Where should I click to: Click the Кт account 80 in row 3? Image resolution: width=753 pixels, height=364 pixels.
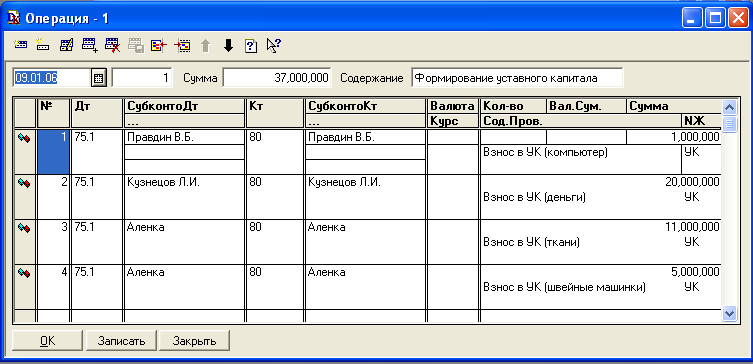(x=255, y=227)
